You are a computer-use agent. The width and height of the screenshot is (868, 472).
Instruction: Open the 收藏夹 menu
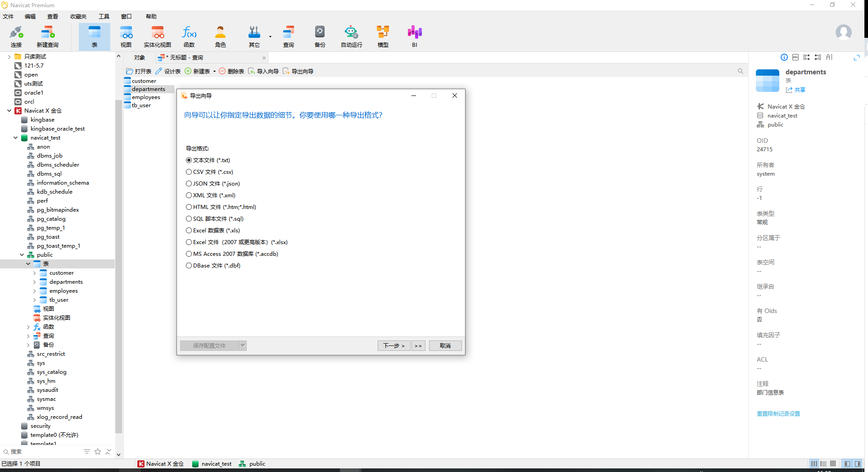tap(78, 17)
